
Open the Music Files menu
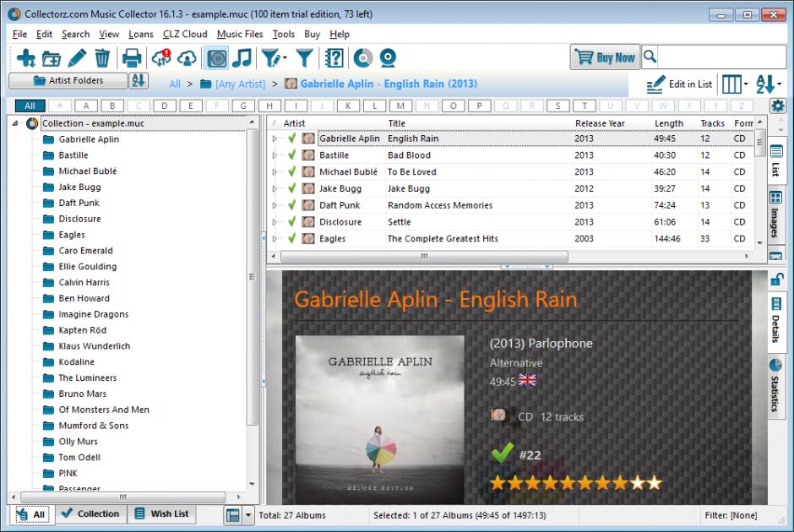click(x=240, y=35)
